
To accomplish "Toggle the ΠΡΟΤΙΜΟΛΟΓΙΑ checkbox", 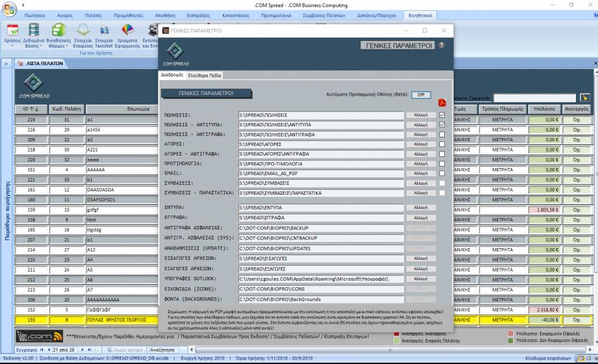I will click(x=442, y=163).
